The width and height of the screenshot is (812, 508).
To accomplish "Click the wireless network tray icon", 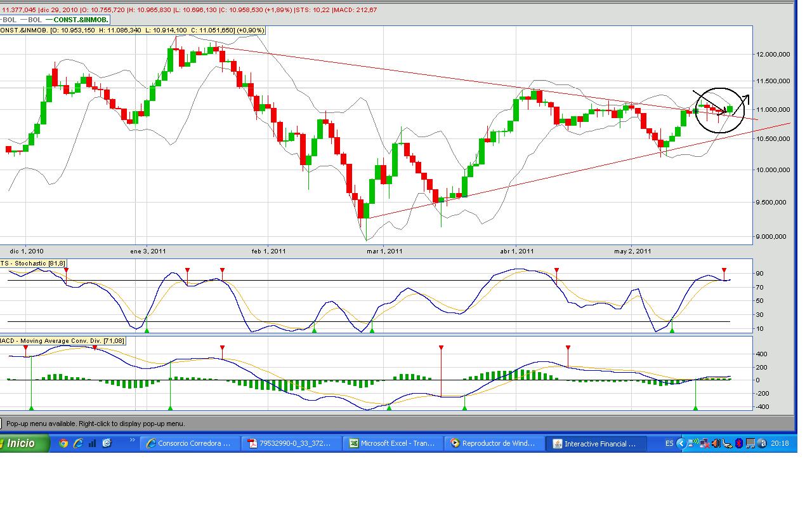I will 693,443.
